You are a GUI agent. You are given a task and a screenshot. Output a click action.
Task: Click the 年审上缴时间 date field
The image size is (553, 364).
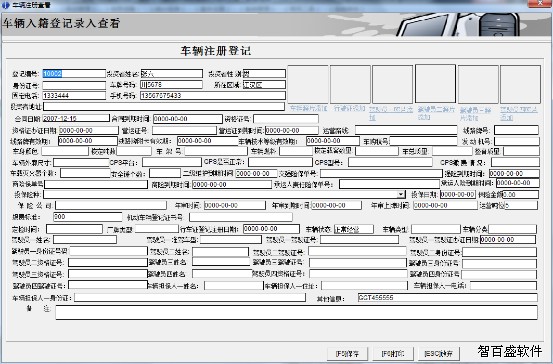[445, 205]
